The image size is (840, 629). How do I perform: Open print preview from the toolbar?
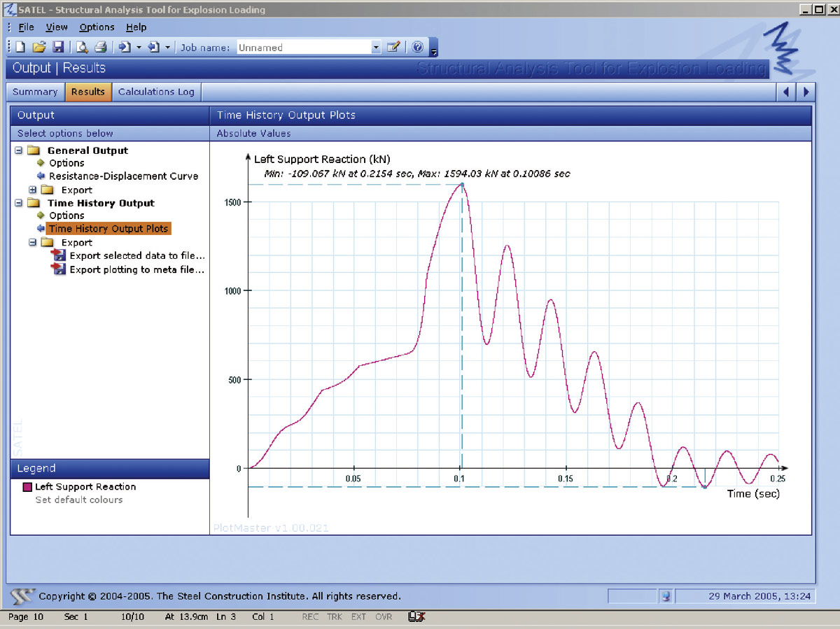[82, 48]
